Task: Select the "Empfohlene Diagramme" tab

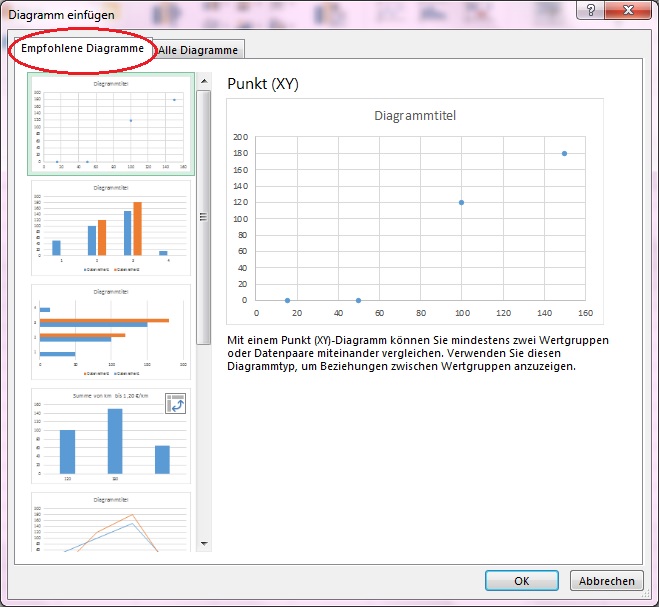Action: 82,49
